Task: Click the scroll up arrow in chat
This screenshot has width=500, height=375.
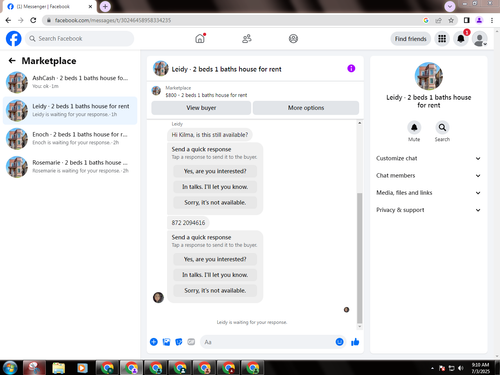Action: coord(359,123)
